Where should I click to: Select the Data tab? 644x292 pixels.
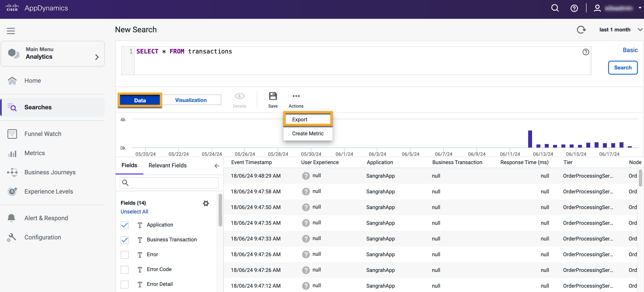pos(140,100)
